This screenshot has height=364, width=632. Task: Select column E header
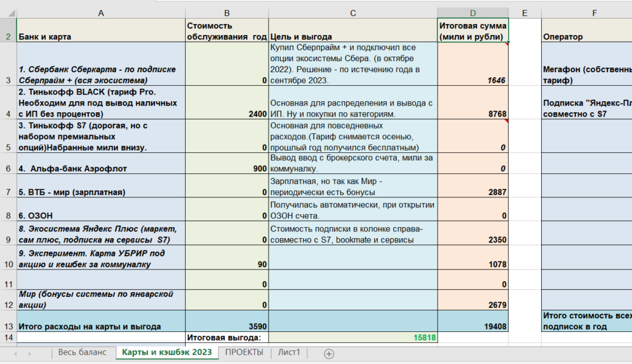pos(525,13)
